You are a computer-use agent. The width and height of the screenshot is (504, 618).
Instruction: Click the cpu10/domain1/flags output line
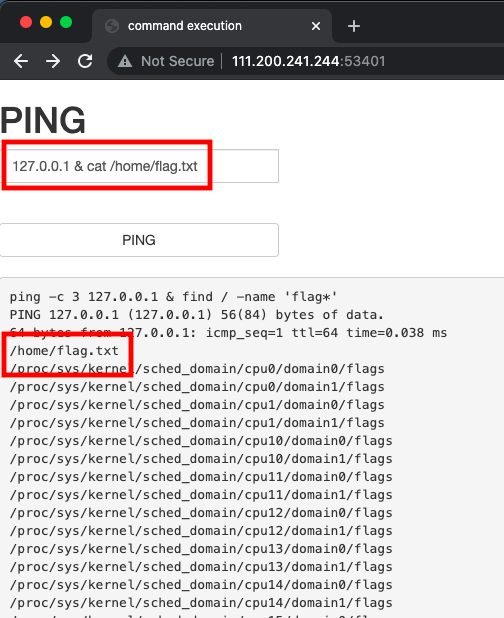pos(201,459)
